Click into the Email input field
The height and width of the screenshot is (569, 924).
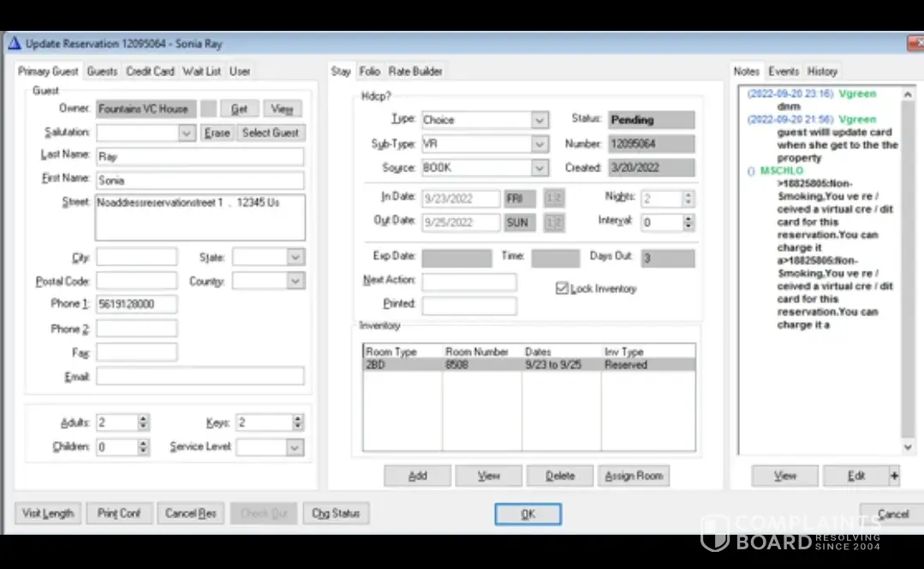pyautogui.click(x=200, y=376)
